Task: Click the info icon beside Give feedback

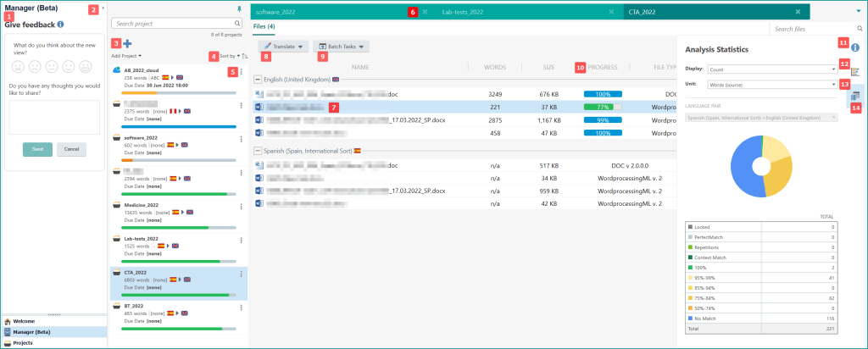Action: click(60, 25)
